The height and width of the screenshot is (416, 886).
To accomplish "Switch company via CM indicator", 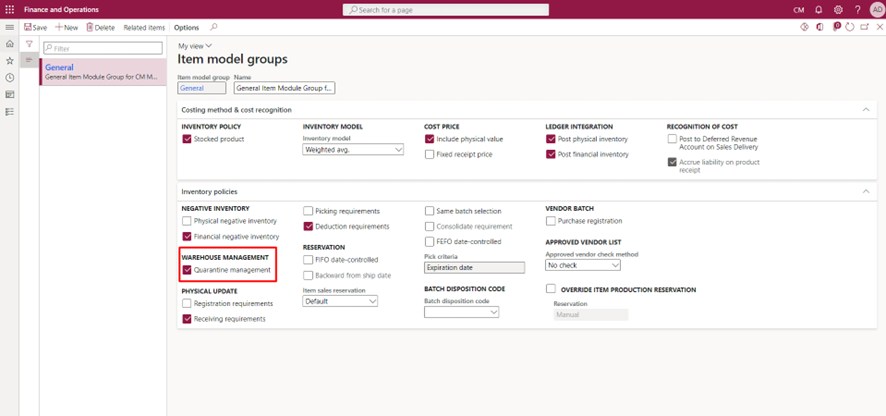I will pyautogui.click(x=798, y=10).
